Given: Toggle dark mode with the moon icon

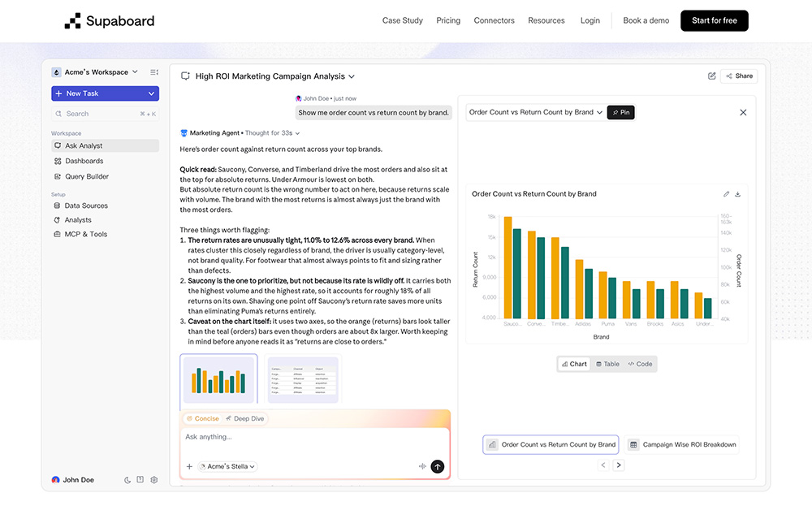Looking at the screenshot, I should 127,480.
